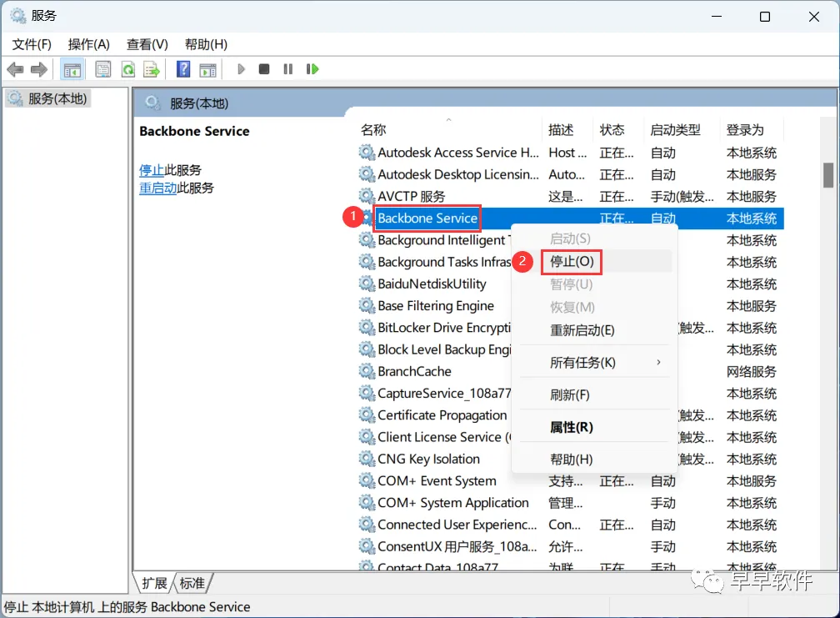Switch to the 标准 tab

[192, 583]
